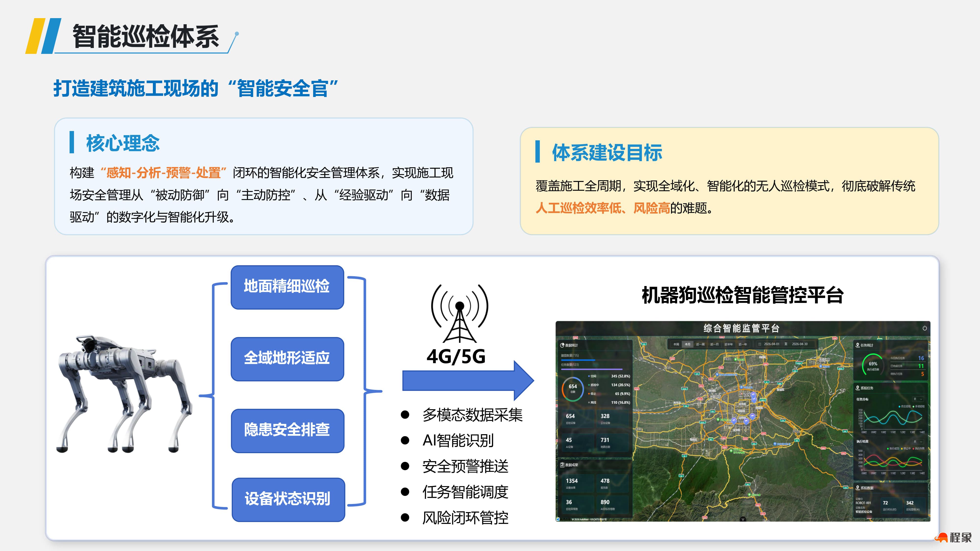Toggle the 空闲 status legend item

click(x=592, y=376)
